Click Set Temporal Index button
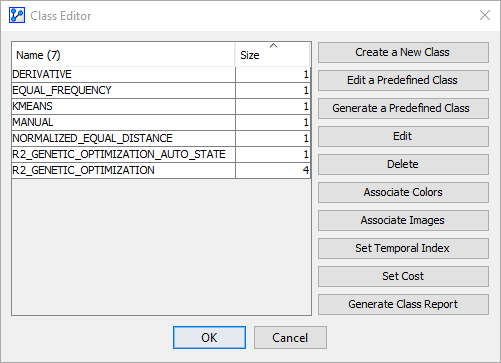 click(403, 248)
